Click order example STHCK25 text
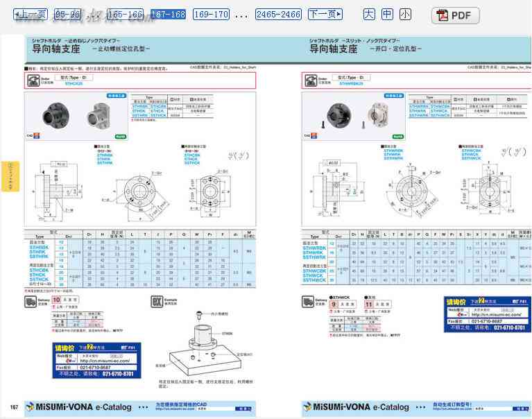 (74, 83)
